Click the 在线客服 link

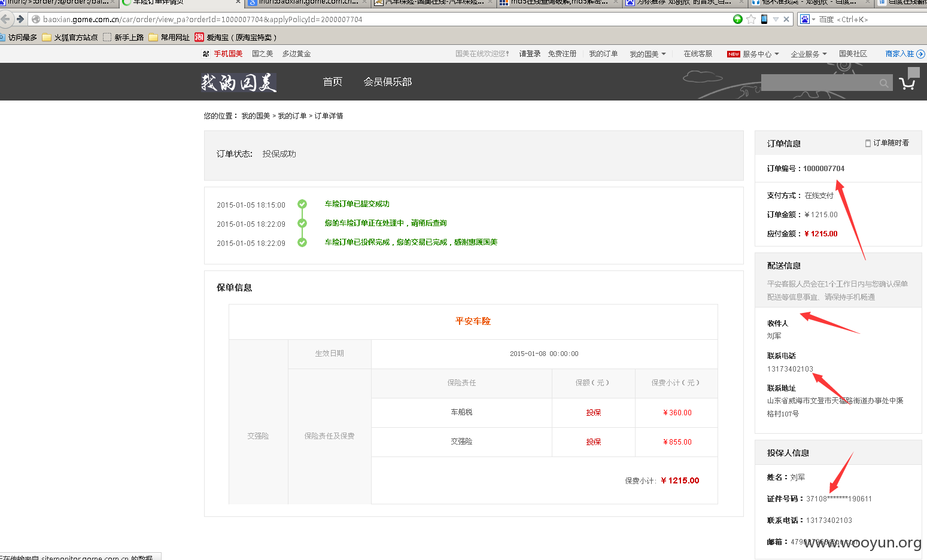[x=698, y=54]
